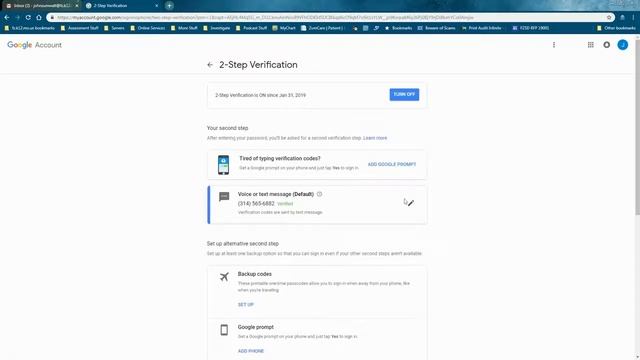Open the browser home page icon
Screen dimensions: 640x360
39,18
